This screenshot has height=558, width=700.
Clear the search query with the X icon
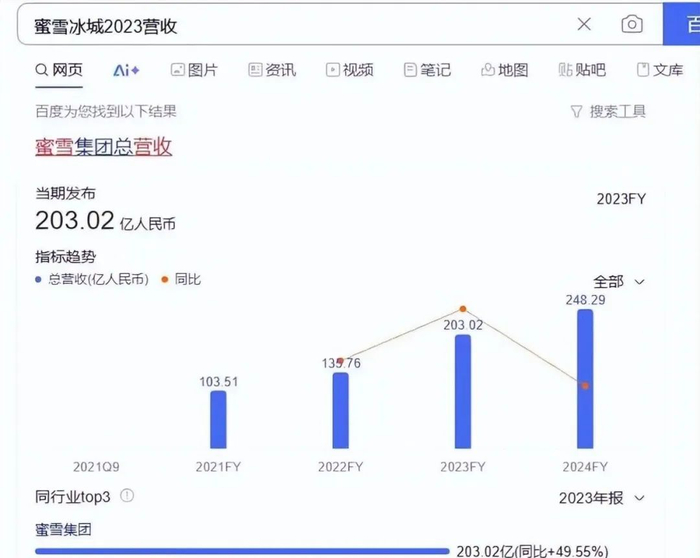(x=584, y=24)
